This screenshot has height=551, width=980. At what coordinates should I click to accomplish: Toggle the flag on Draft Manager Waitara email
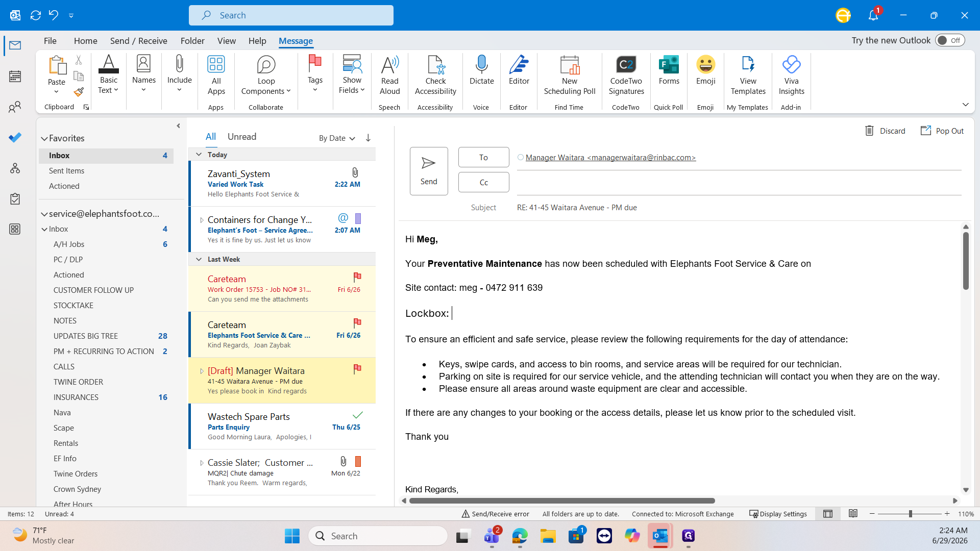point(357,369)
